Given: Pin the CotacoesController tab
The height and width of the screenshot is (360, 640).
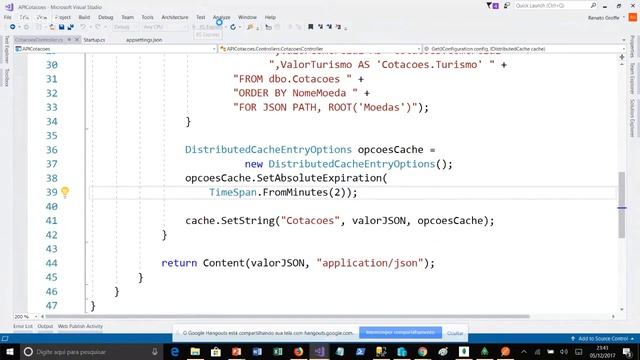Looking at the screenshot, I should [x=69, y=40].
